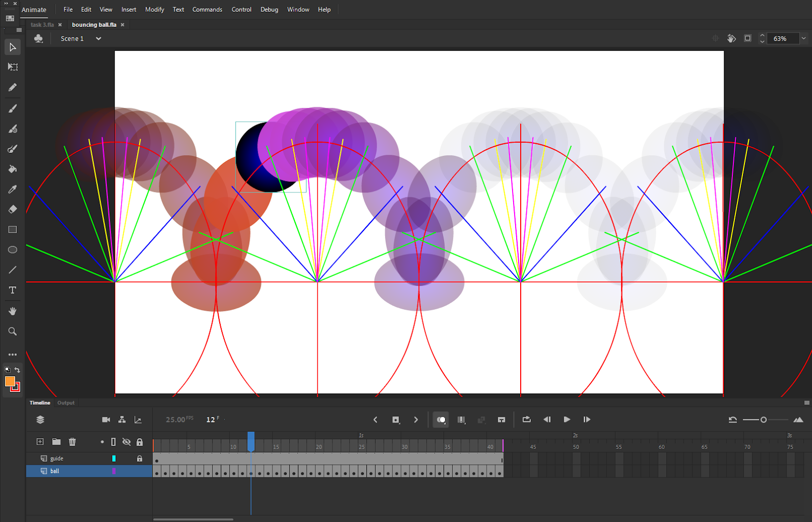Open the Help menu

324,10
